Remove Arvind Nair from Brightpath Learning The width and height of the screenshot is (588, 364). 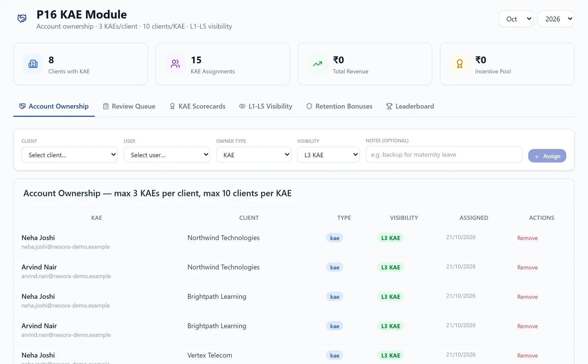(527, 326)
